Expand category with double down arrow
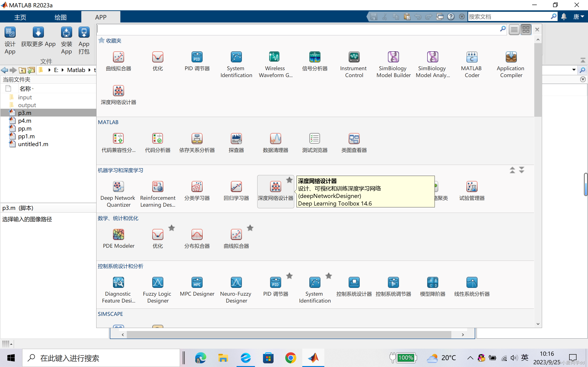Viewport: 588px width, 367px height. [x=521, y=170]
